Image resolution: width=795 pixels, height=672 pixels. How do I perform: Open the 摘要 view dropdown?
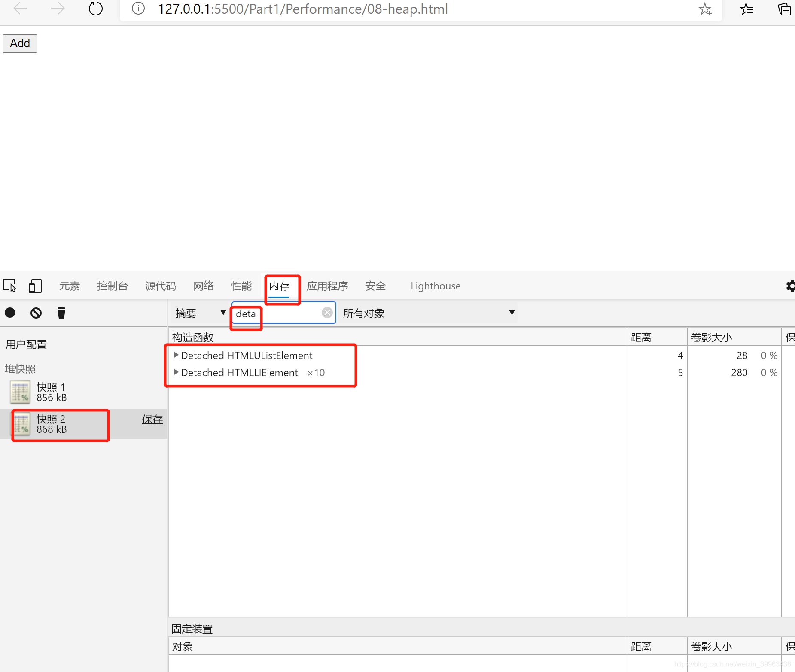200,313
